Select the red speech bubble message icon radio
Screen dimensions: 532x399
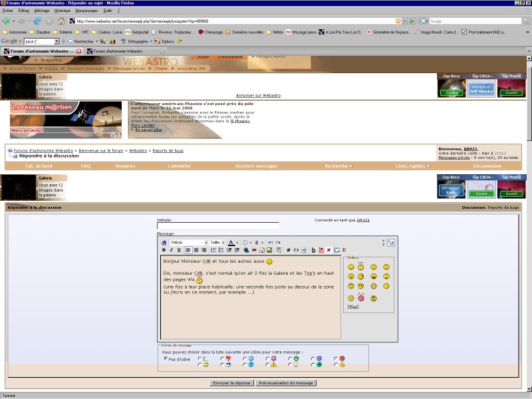[223, 358]
